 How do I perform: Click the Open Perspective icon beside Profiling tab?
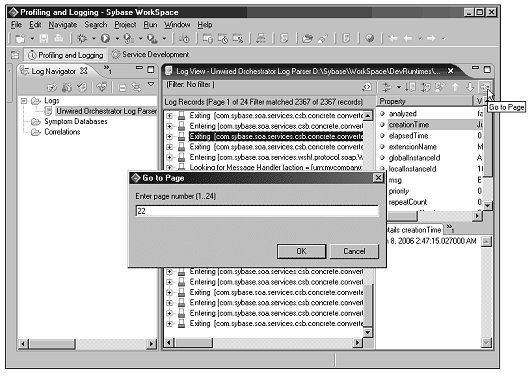coord(15,55)
